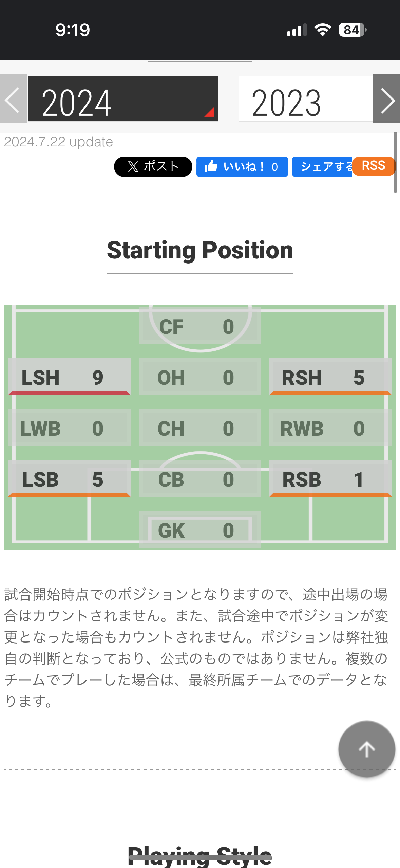Tap the left arrow of year carousel
The height and width of the screenshot is (868, 400).
tap(14, 99)
